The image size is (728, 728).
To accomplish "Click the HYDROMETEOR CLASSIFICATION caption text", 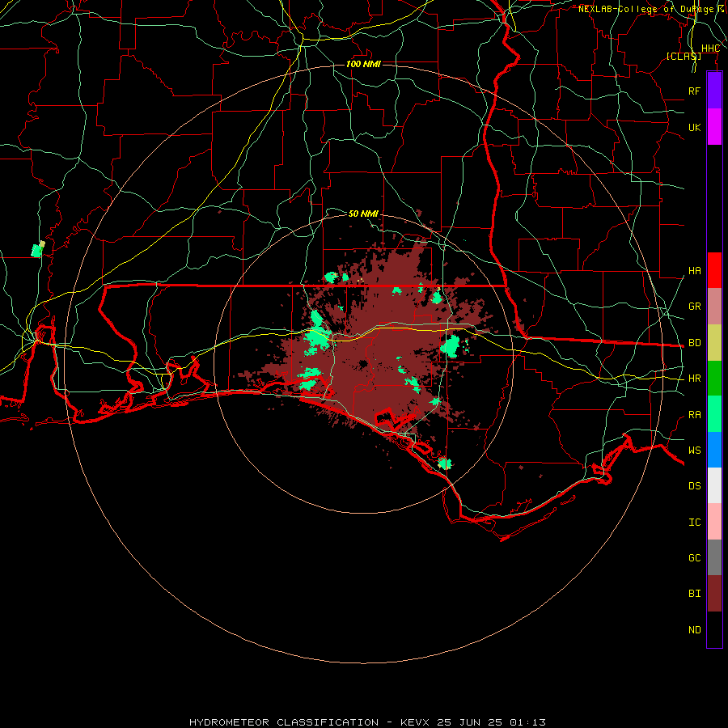I will pyautogui.click(x=284, y=722).
